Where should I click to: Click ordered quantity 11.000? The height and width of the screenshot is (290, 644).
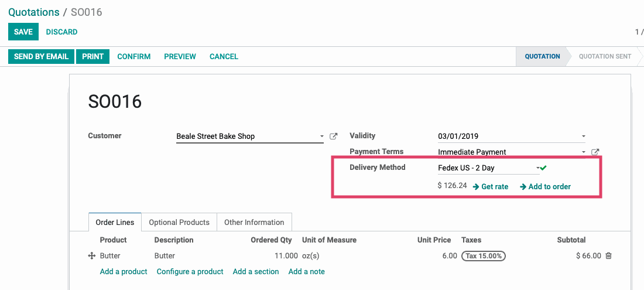coord(286,256)
